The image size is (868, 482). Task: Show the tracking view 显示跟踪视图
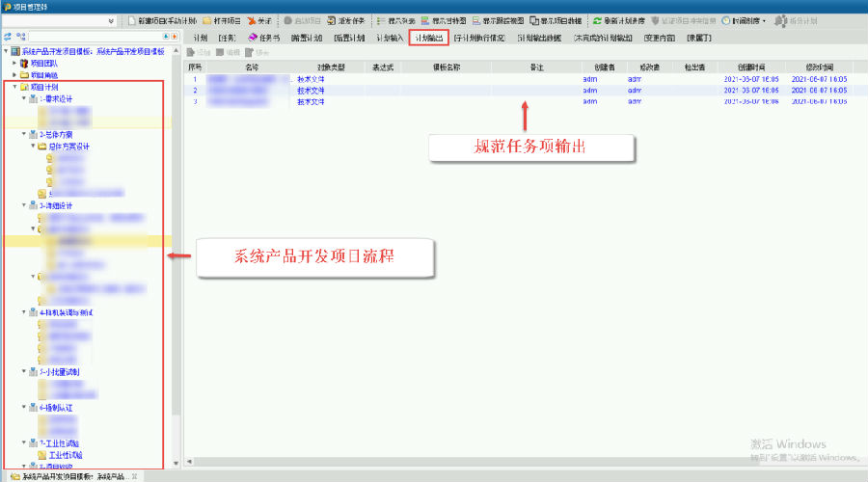coord(498,20)
